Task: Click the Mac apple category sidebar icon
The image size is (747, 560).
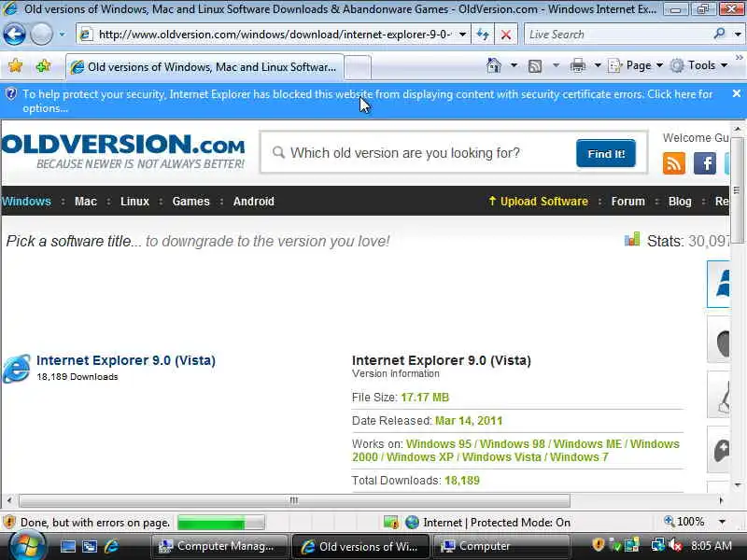Action: (718, 341)
